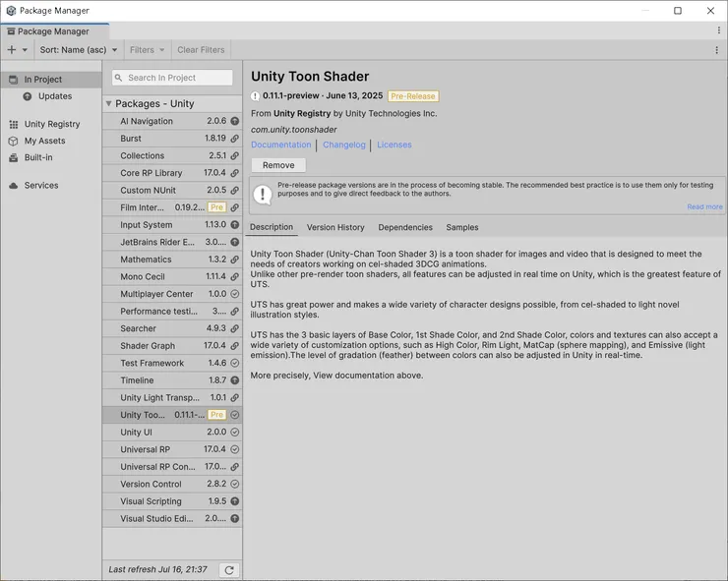The width and height of the screenshot is (728, 581).
Task: Select Updates in the sidebar
Action: tap(51, 96)
